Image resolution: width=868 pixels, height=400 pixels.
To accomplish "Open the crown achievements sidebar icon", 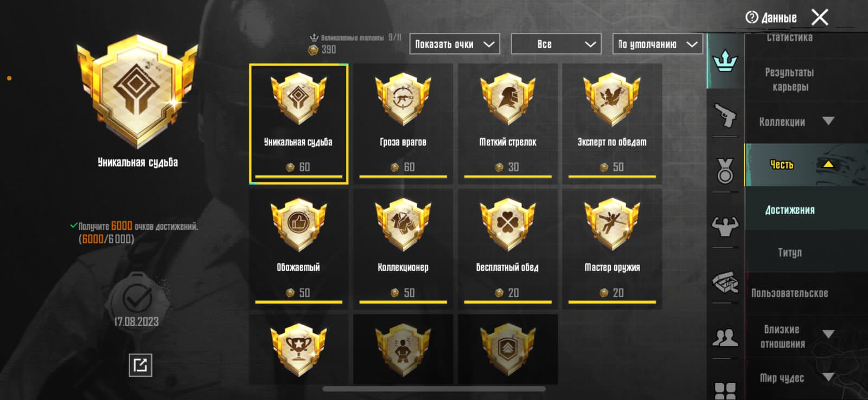I will click(725, 61).
